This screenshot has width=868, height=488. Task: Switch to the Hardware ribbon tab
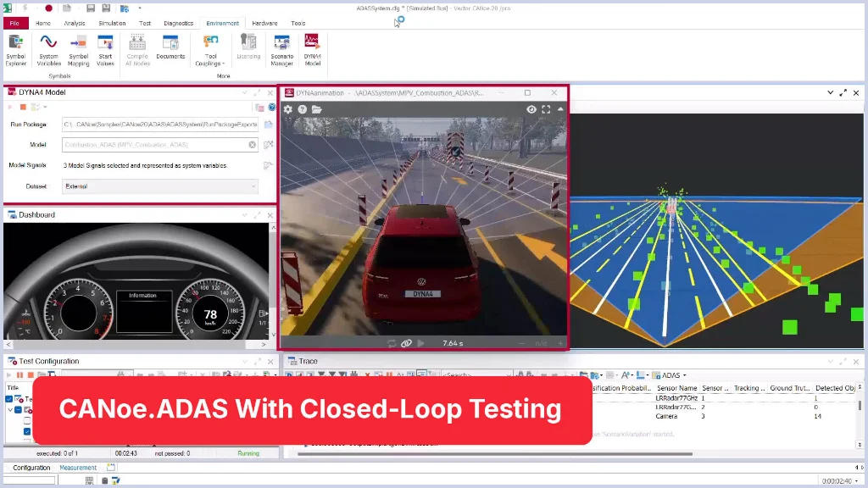[264, 23]
